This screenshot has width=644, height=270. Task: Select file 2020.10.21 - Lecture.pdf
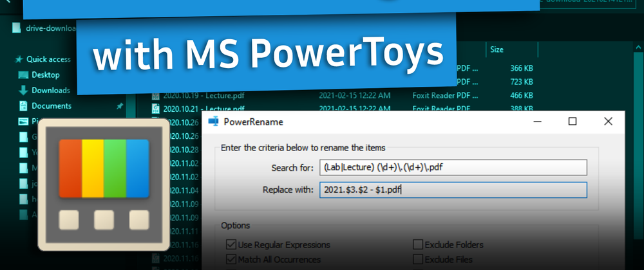[204, 109]
